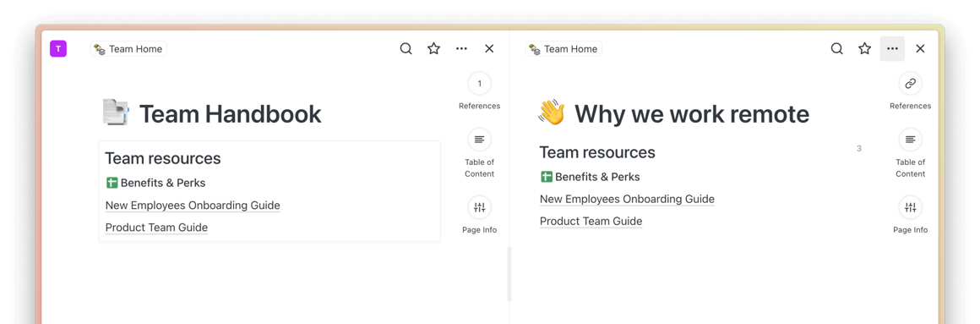Open Table of Content in right pane
This screenshot has width=980, height=324.
point(911,140)
